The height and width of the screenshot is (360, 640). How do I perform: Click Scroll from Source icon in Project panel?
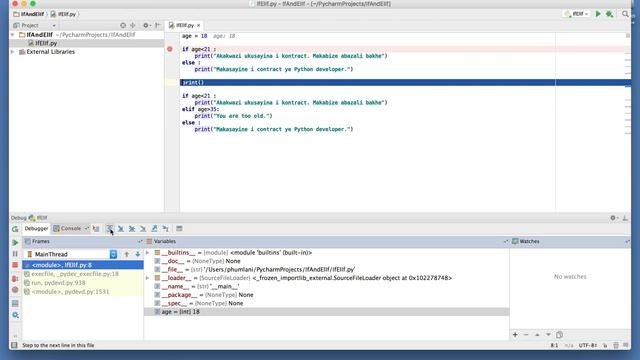pyautogui.click(x=123, y=25)
